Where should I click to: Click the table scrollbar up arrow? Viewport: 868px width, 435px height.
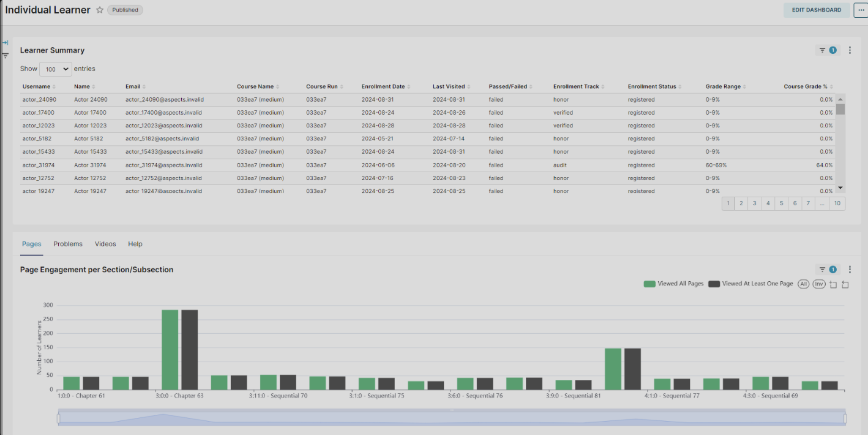pos(840,99)
